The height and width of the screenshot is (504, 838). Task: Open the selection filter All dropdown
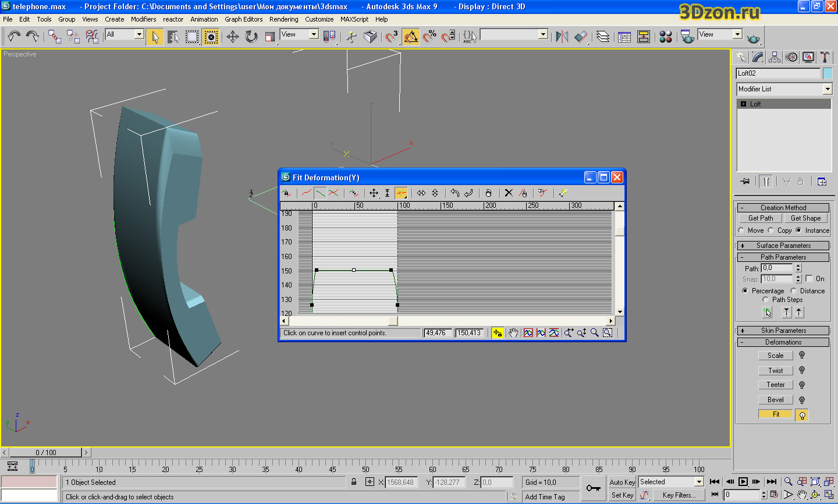[x=139, y=34]
